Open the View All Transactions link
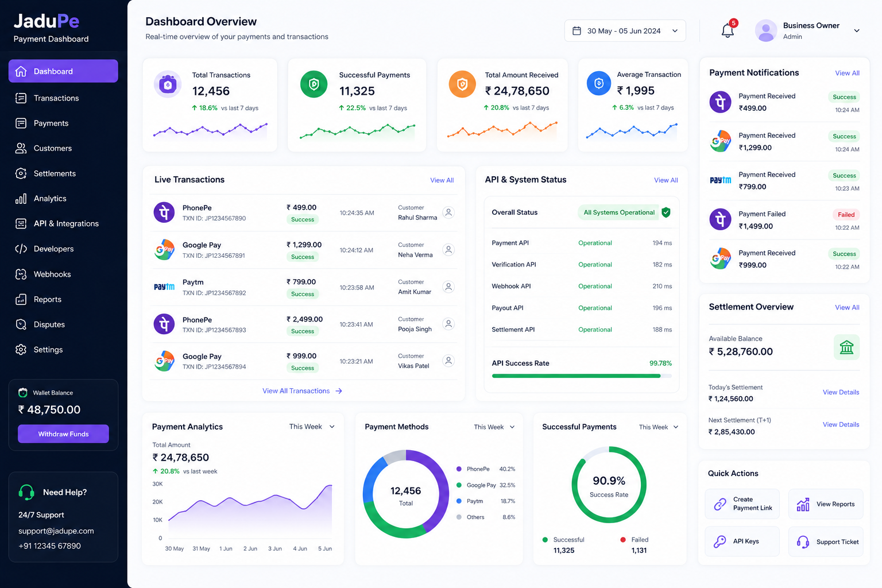Screen dimensions: 882x588 tap(302, 391)
